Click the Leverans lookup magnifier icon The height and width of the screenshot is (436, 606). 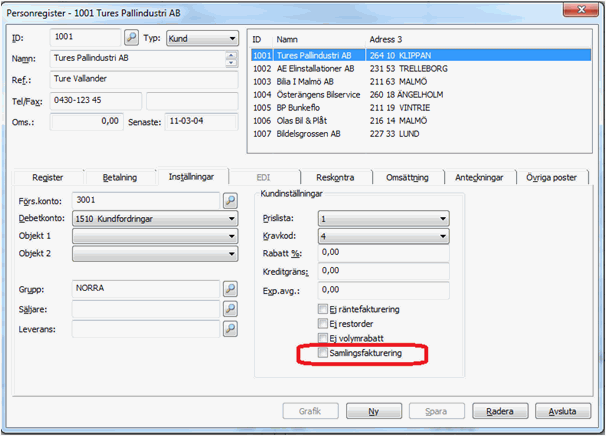pos(230,328)
